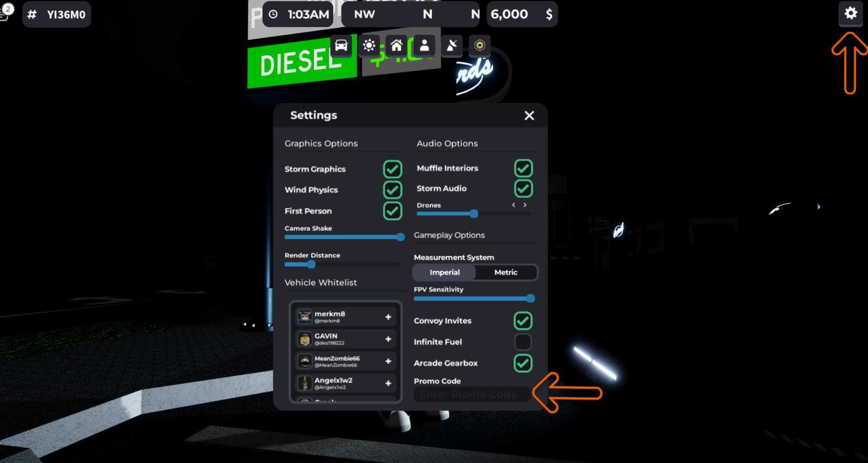Image resolution: width=868 pixels, height=463 pixels.
Task: Select the Imperial measurement system
Action: 445,272
